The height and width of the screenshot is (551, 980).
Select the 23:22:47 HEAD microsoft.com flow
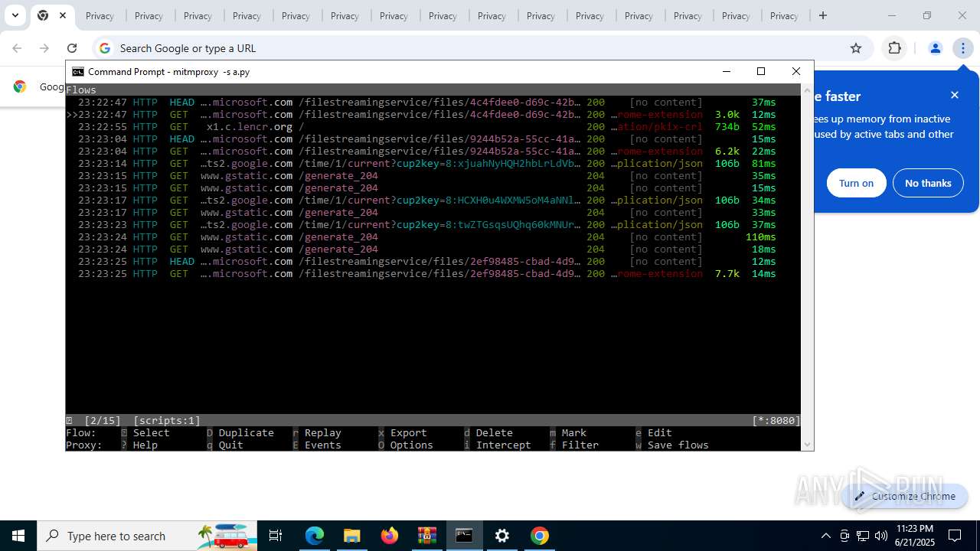433,102
